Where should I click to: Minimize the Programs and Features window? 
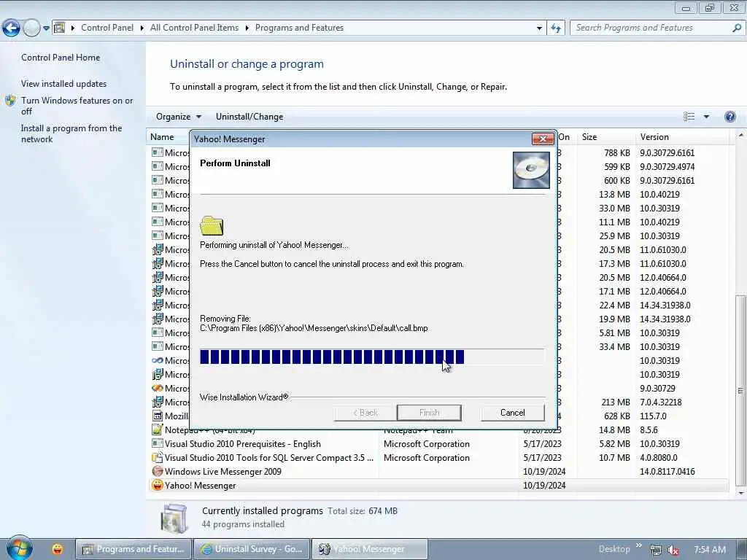686,7
